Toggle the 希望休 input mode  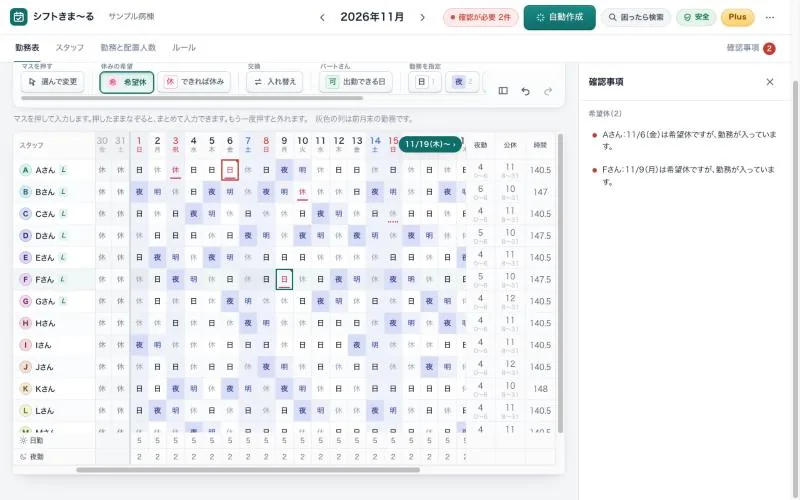(127, 82)
